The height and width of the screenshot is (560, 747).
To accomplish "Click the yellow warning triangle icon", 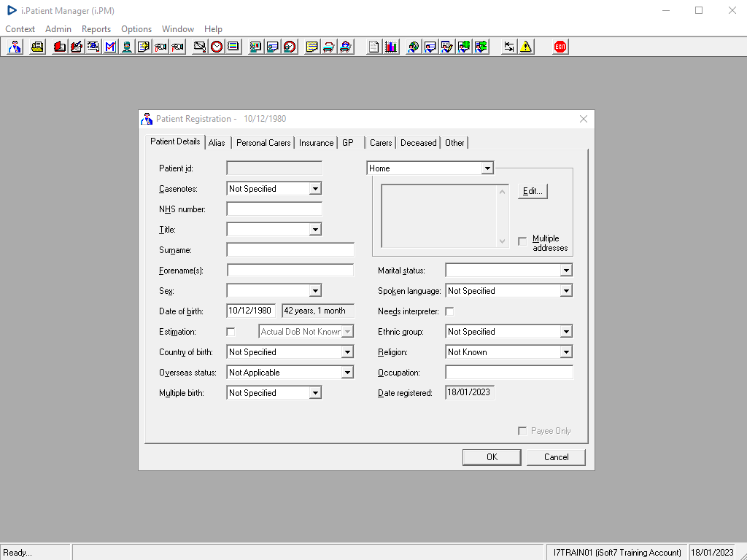I will point(526,47).
